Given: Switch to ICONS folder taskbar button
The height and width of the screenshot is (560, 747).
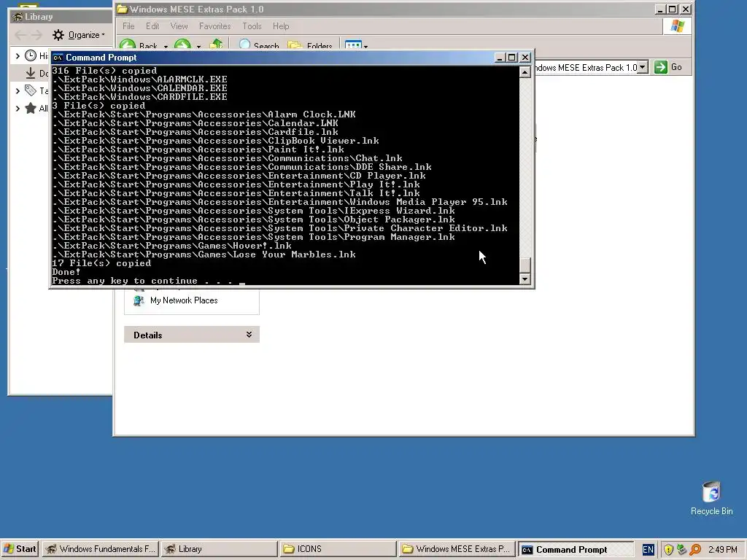Looking at the screenshot, I should pos(338,549).
